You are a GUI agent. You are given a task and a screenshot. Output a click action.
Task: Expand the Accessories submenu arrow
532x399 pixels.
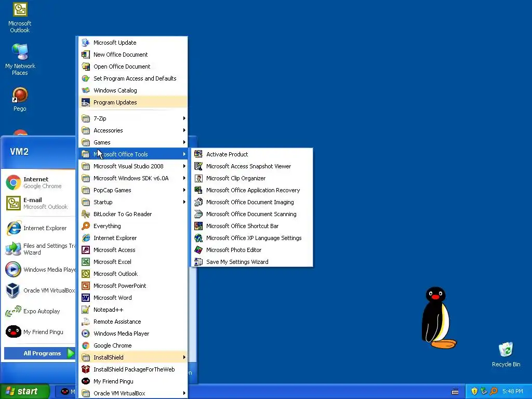[x=184, y=130]
